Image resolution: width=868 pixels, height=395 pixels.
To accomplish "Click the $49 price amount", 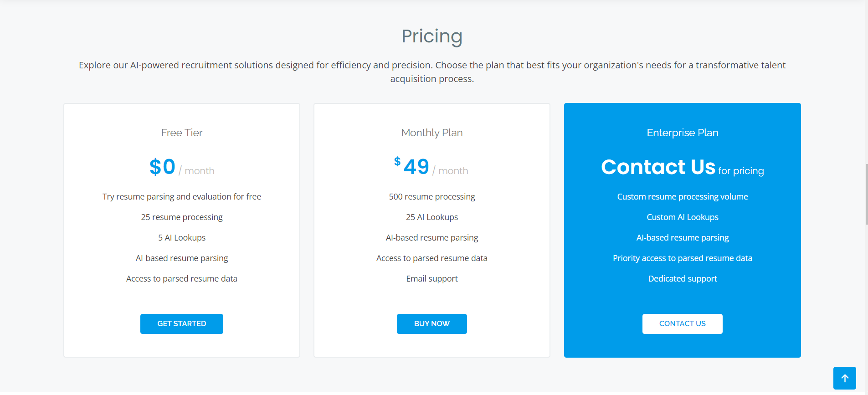I will click(412, 166).
